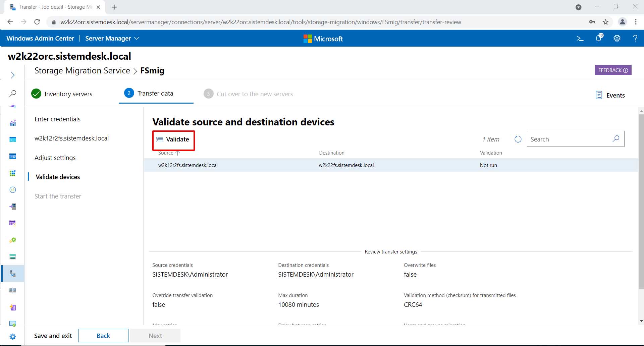Launch PowerShell from the top header icon

(x=580, y=39)
